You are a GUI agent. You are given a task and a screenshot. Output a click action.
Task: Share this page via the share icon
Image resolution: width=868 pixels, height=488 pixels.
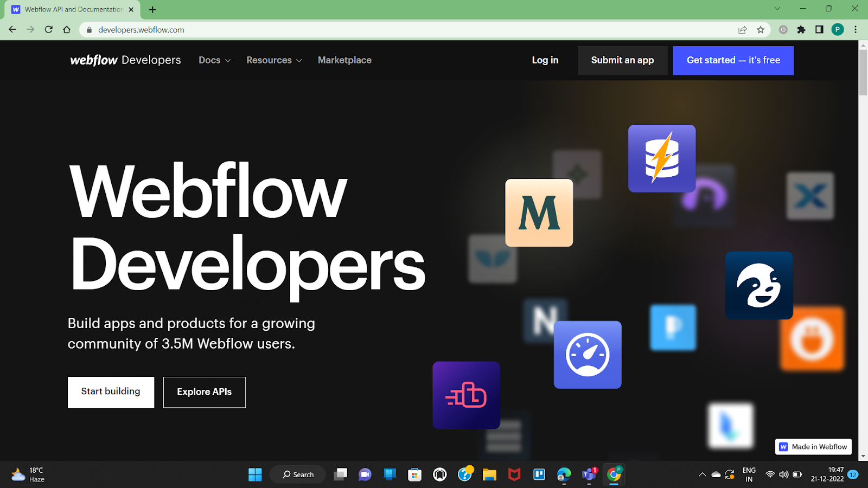pyautogui.click(x=743, y=30)
